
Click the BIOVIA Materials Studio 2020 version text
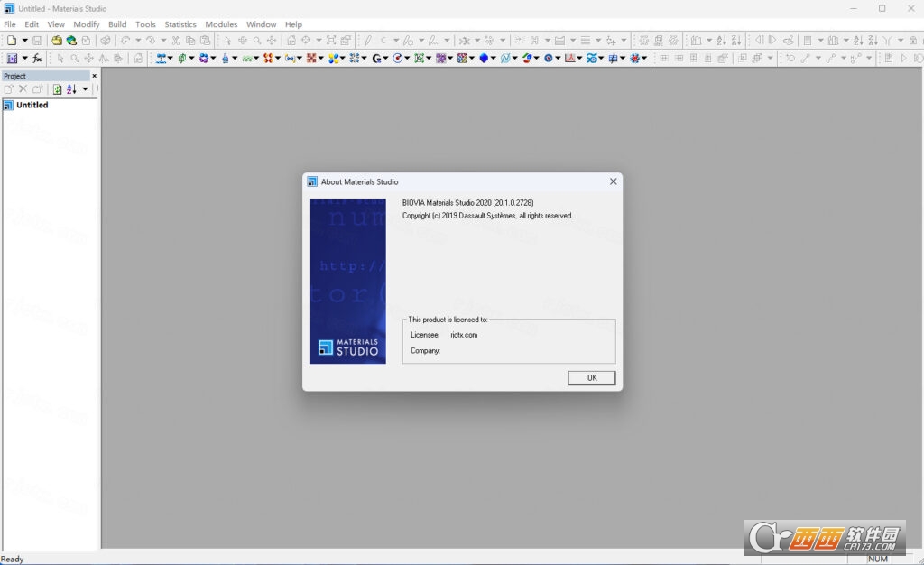(468, 203)
